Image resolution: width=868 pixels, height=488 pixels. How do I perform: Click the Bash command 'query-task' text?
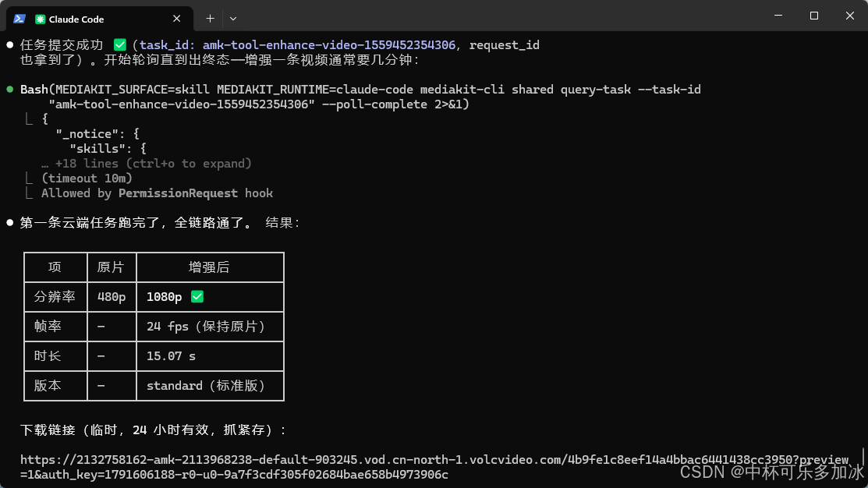596,89
